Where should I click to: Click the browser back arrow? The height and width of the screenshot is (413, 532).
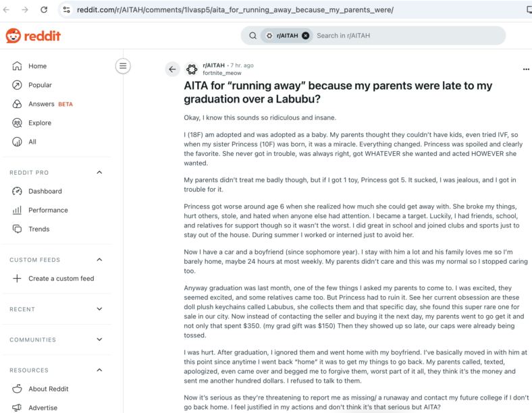pyautogui.click(x=6, y=10)
